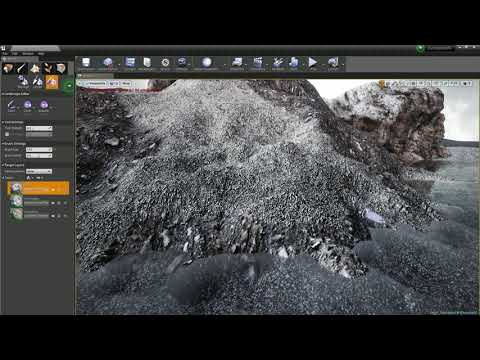
Task: Select the Paint mode brush icon
Action: tap(22, 68)
